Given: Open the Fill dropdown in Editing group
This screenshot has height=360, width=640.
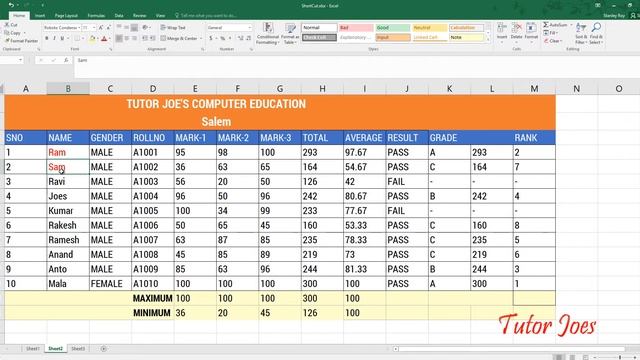Looking at the screenshot, I should pyautogui.click(x=551, y=33).
